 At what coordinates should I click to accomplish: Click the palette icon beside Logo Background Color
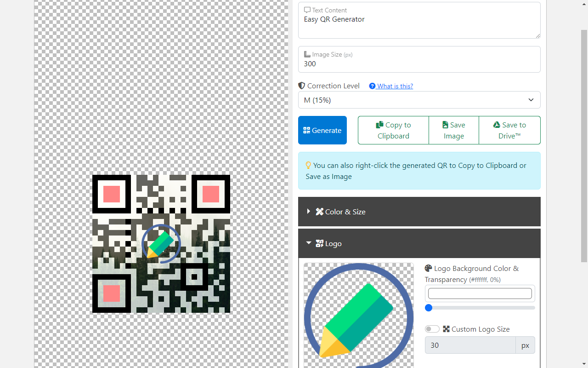point(429,269)
